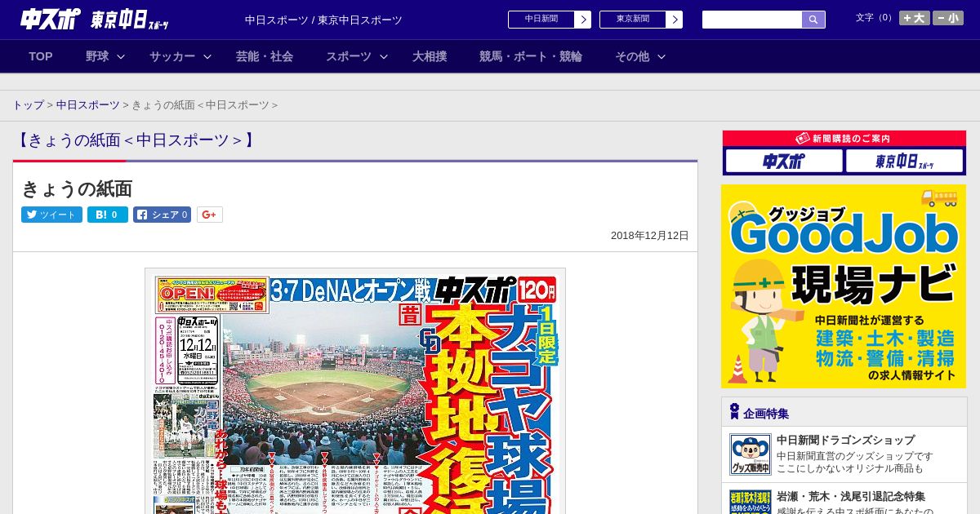Expand the サッカー dropdown arrow
The image size is (980, 514).
tap(207, 56)
